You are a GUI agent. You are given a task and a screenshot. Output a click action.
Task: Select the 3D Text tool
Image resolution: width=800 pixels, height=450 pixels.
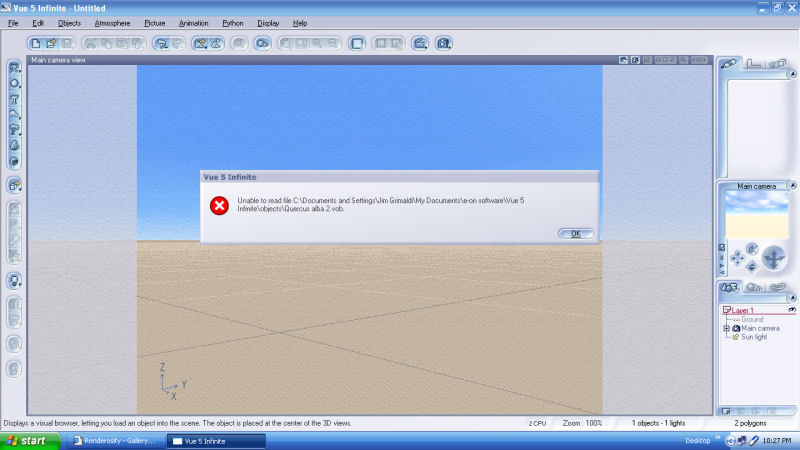(14, 99)
